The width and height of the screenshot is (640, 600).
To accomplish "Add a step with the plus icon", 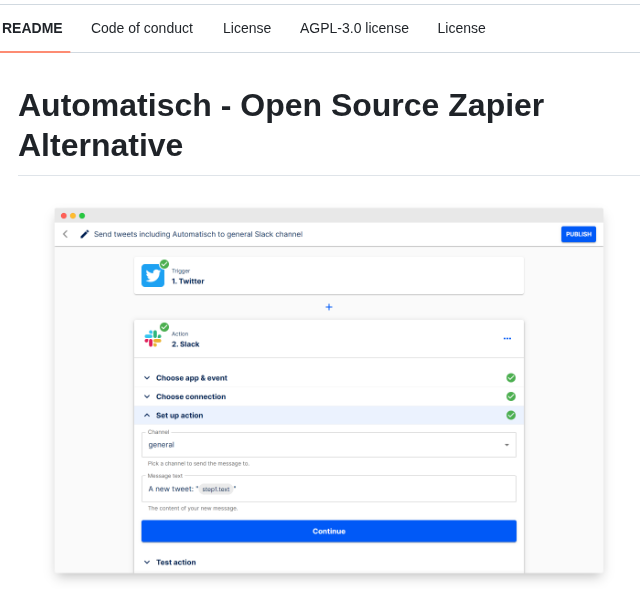I will (x=329, y=307).
